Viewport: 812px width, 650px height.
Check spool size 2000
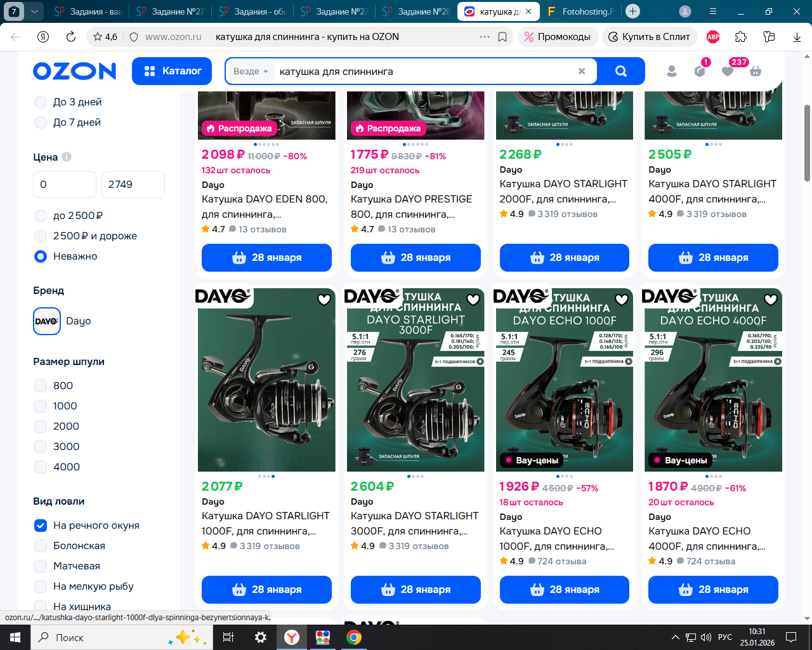[x=41, y=427]
